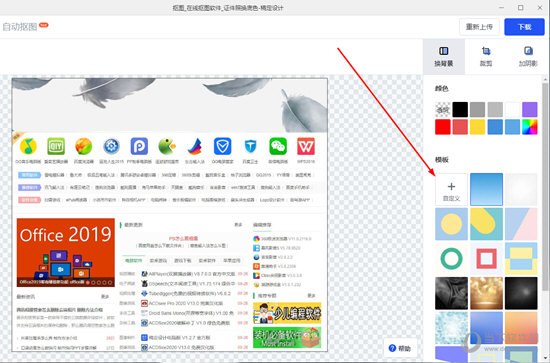The image size is (550, 363).
Task: Choose the yellow color swatch
Action: coord(477,127)
